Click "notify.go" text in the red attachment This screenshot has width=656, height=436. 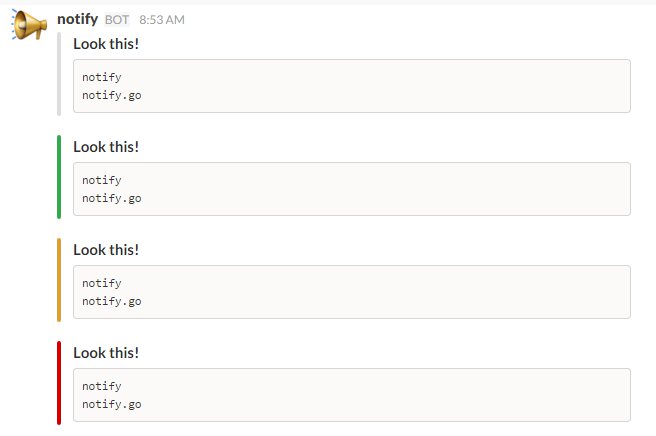[x=112, y=404]
